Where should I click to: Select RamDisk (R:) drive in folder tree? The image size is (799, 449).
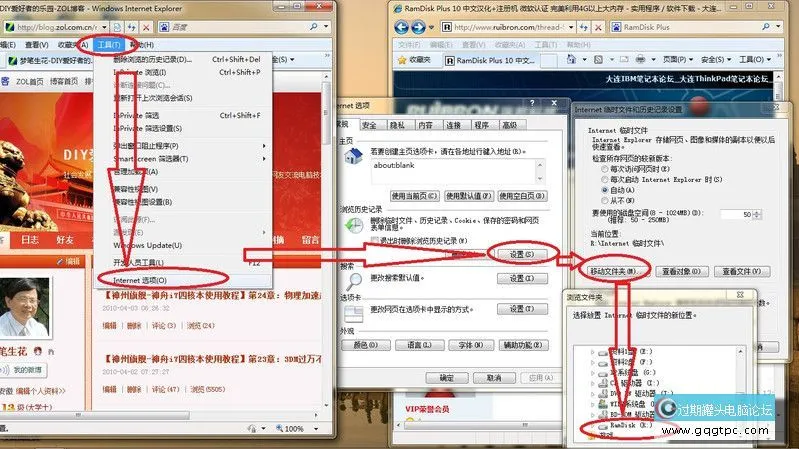(x=630, y=425)
